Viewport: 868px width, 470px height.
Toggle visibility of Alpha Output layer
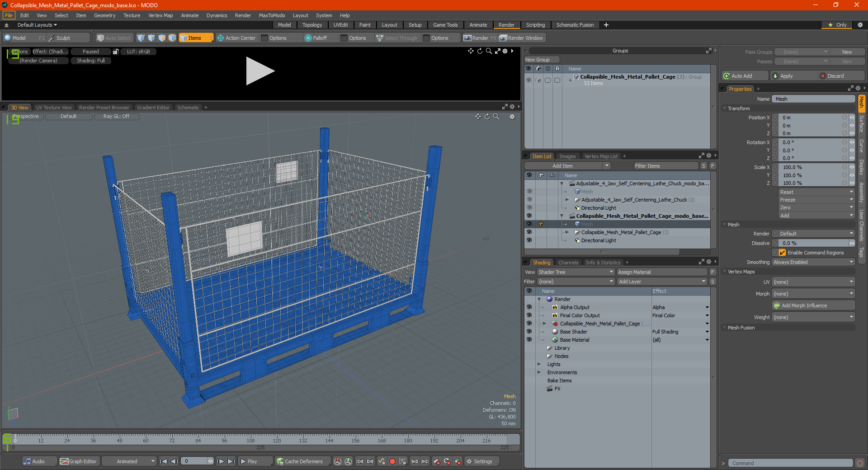click(x=529, y=307)
